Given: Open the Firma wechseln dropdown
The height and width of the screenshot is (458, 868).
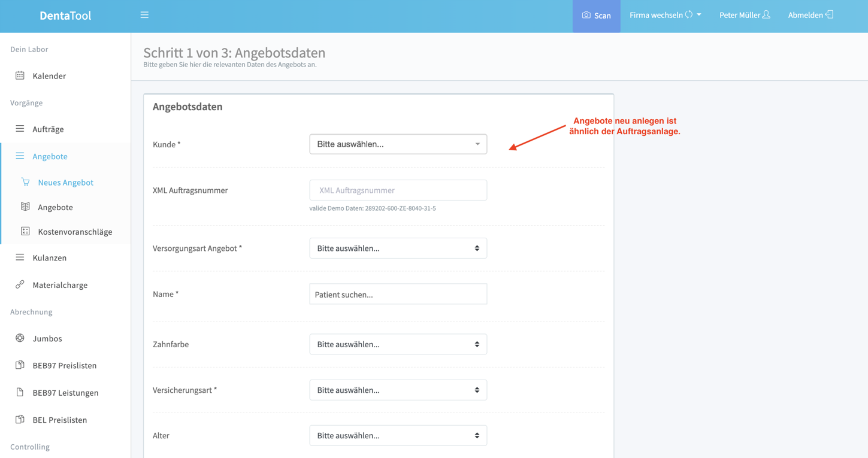Looking at the screenshot, I should 665,15.
